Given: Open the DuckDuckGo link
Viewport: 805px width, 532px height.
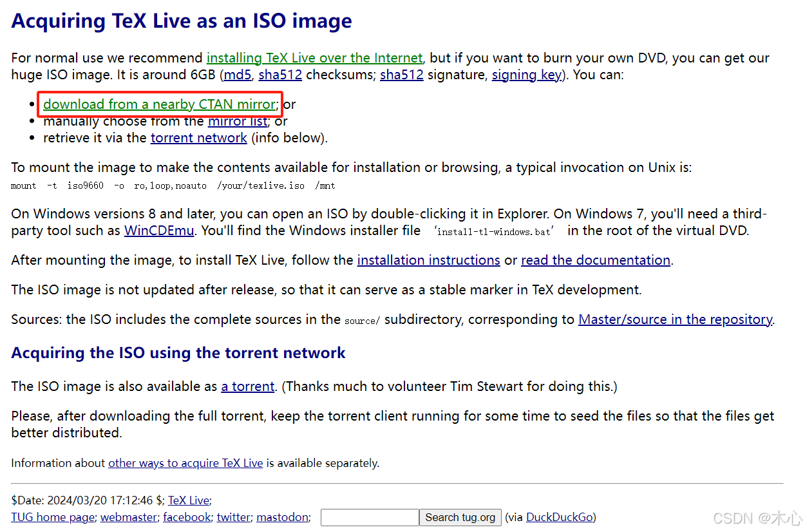Looking at the screenshot, I should [559, 517].
